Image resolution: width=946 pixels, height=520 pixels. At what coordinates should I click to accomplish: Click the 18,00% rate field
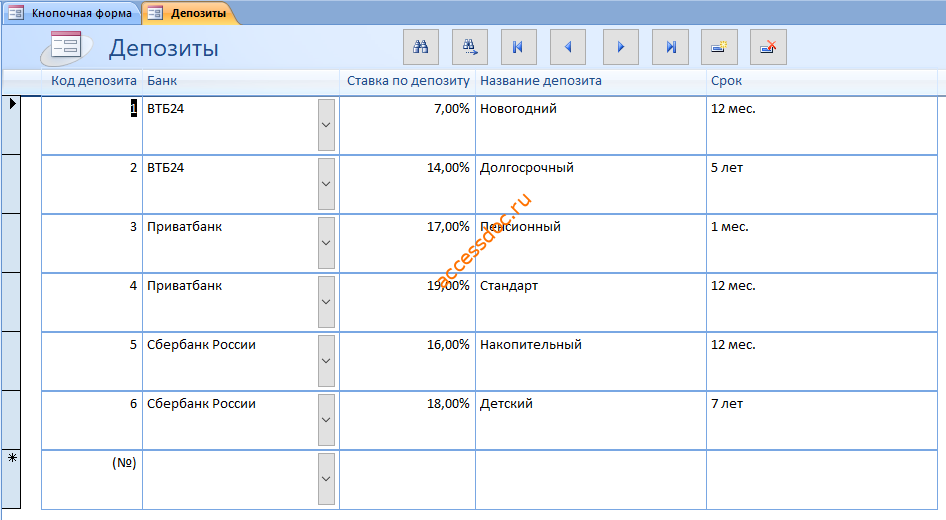coord(407,420)
